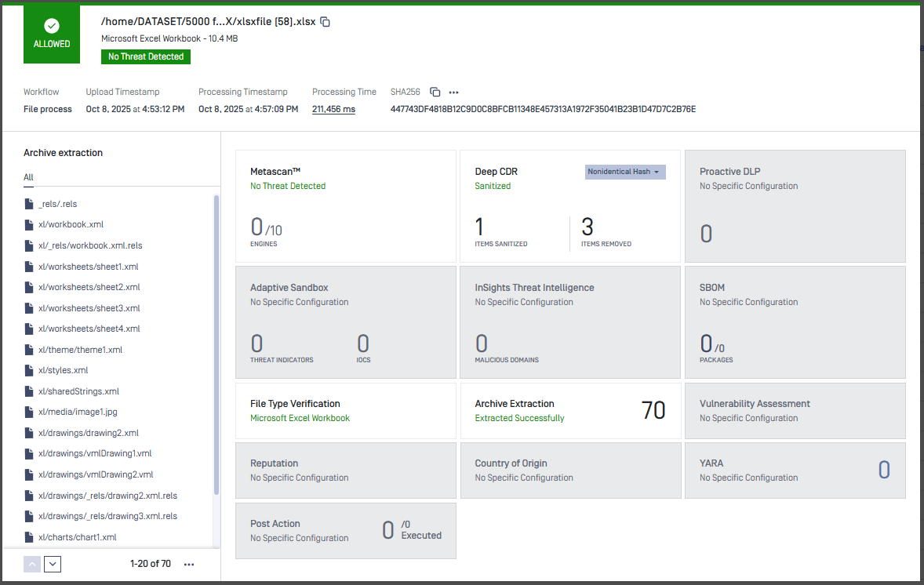
Task: Click the archive file list scrollbar
Action: 216,345
